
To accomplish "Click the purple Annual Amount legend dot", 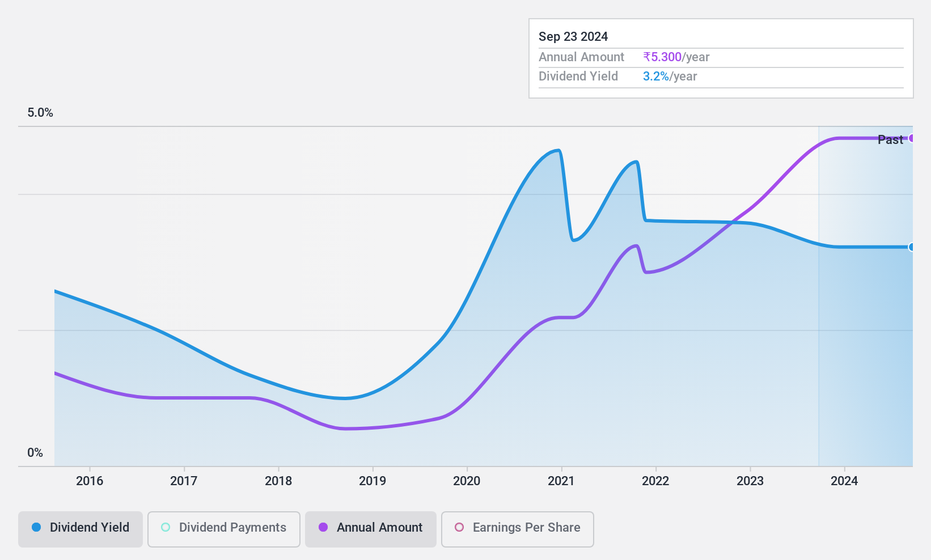I will pos(323,527).
